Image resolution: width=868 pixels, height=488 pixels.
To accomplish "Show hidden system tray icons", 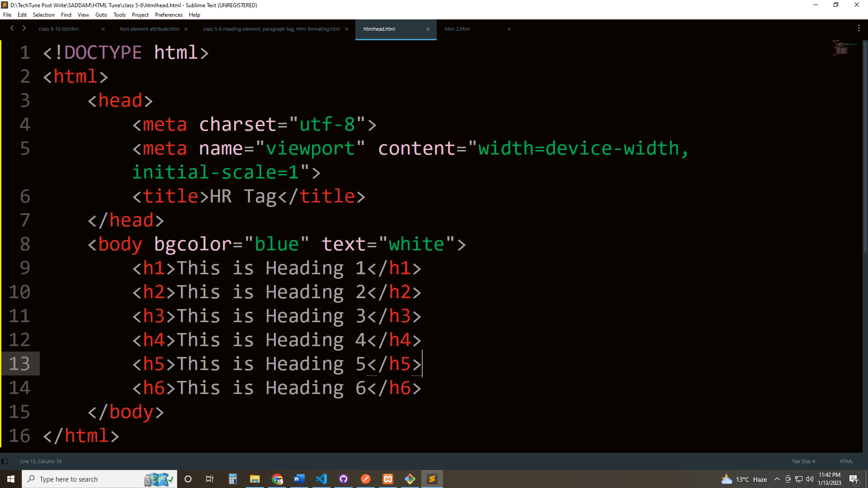I will pyautogui.click(x=777, y=479).
